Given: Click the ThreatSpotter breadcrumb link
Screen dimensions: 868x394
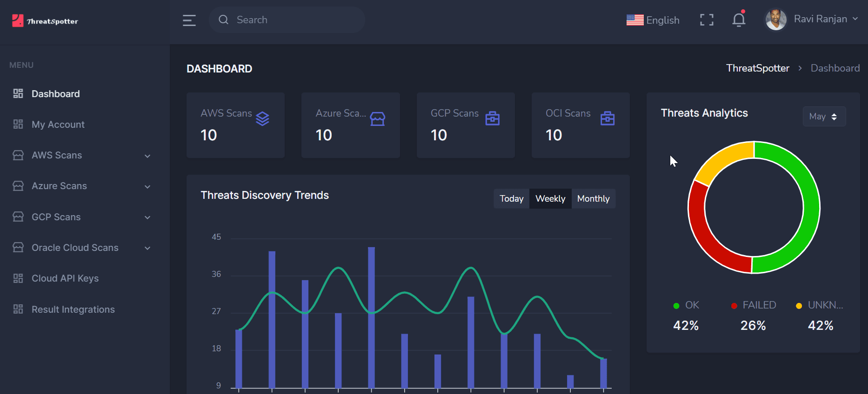Looking at the screenshot, I should point(758,68).
